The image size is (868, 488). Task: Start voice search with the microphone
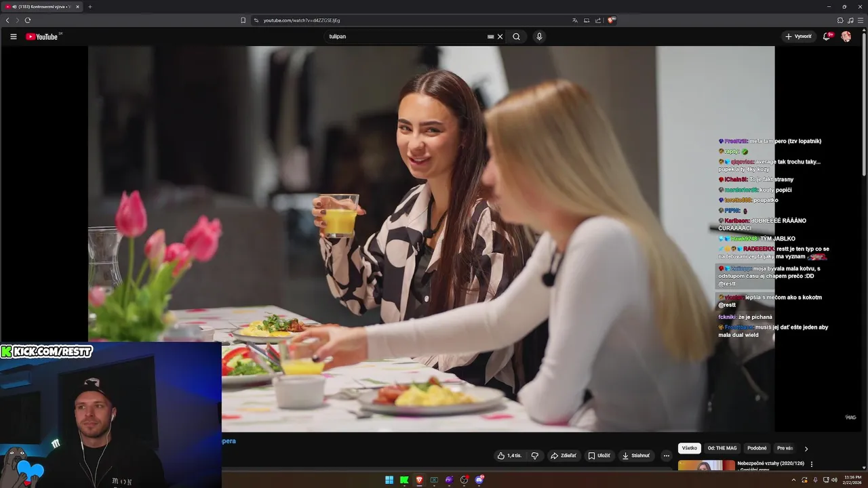(539, 37)
